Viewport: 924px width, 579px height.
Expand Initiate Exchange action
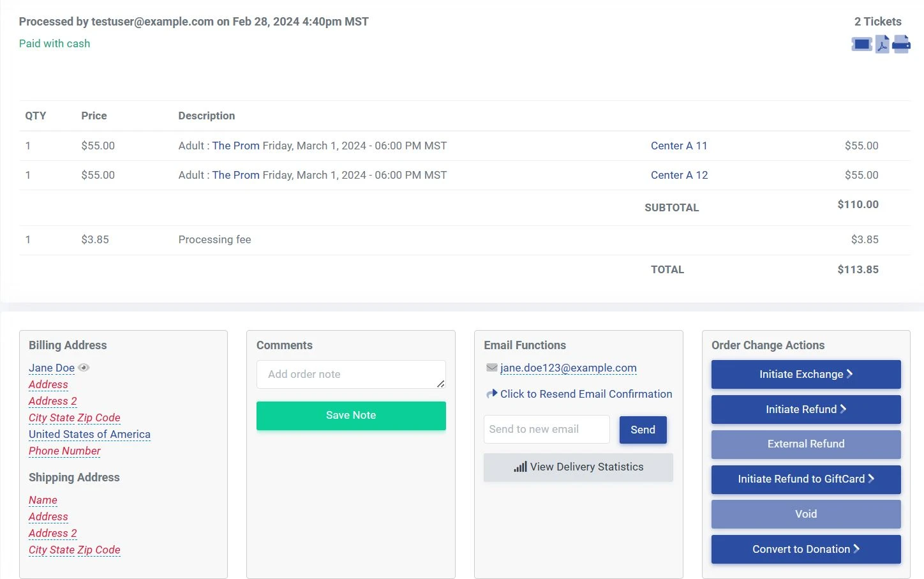point(805,375)
